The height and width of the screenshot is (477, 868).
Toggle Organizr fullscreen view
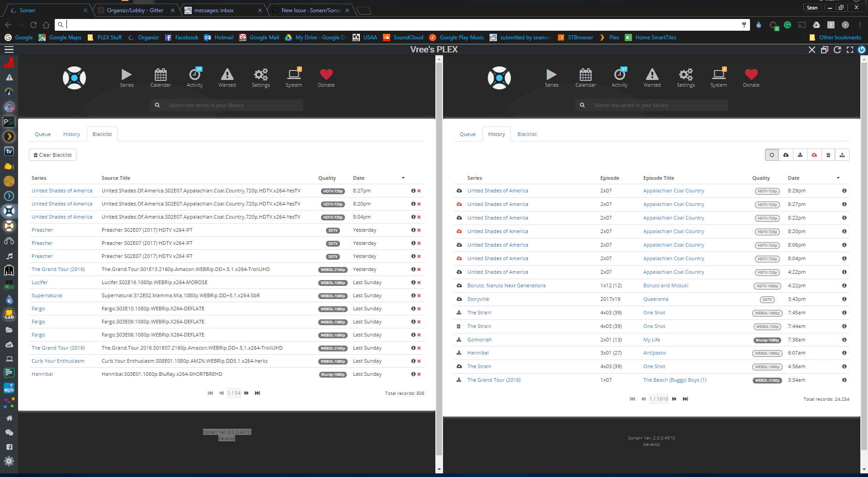pos(849,50)
